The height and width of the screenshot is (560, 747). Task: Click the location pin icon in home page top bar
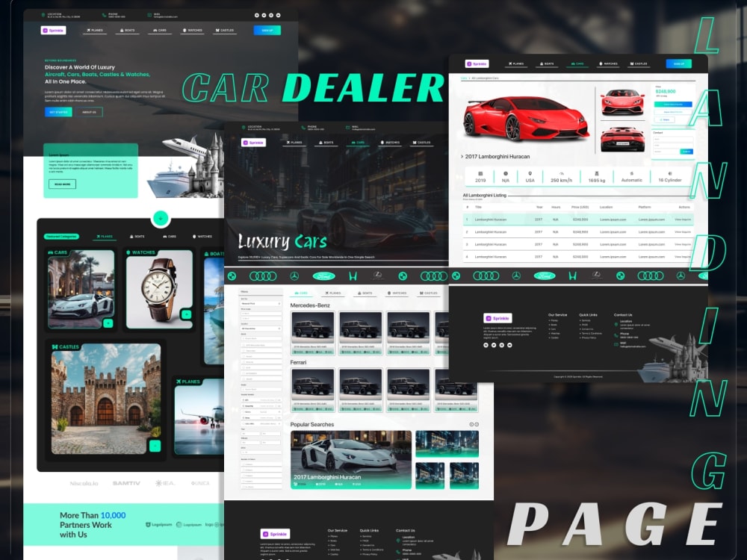coord(43,15)
